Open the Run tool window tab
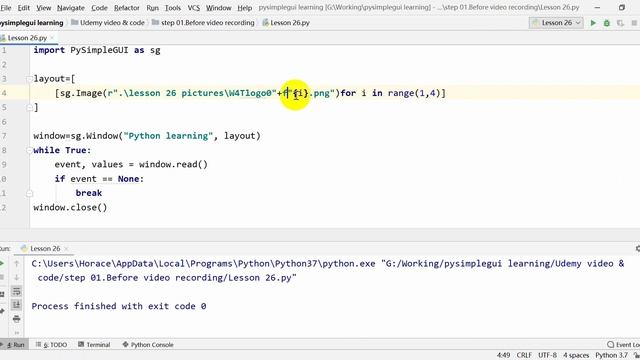 [13, 345]
